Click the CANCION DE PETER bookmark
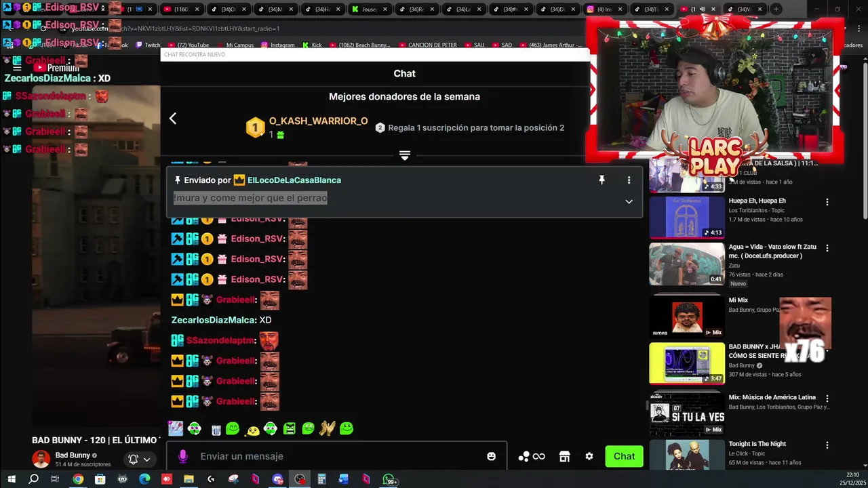 [x=427, y=45]
